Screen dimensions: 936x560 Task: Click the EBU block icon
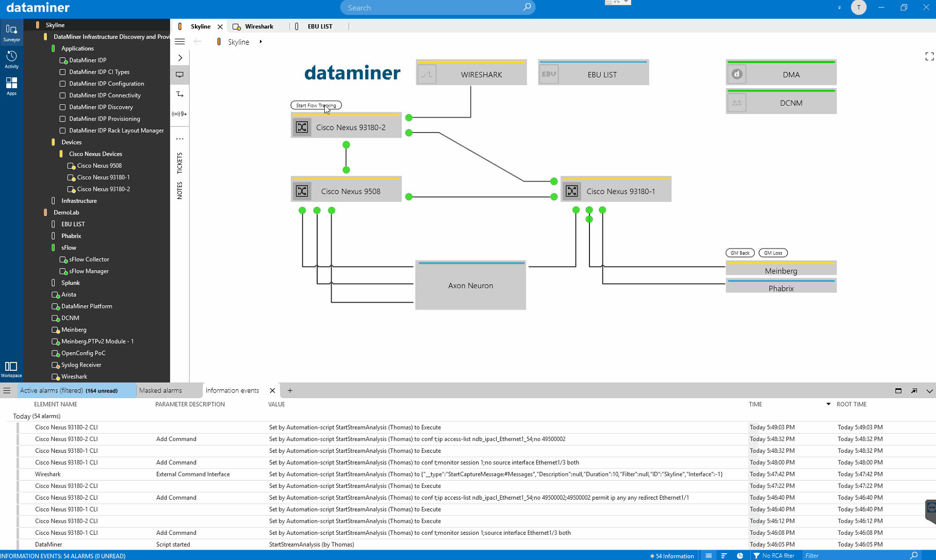coord(549,74)
